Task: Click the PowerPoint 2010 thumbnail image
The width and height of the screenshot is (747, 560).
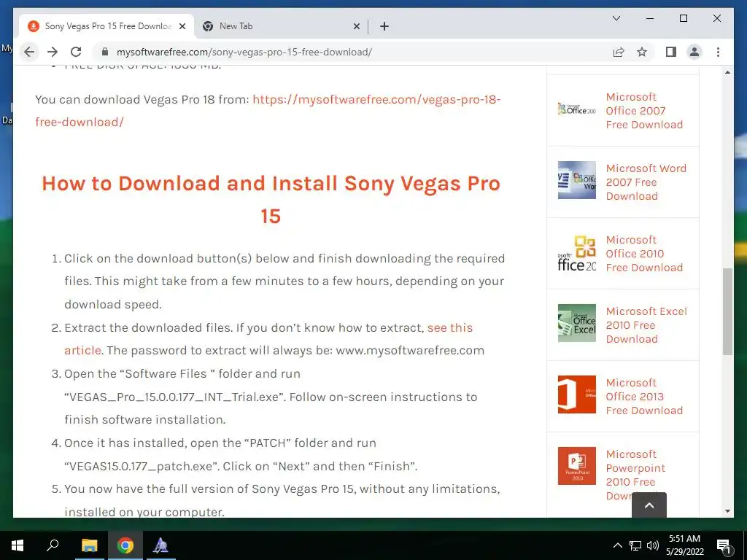Action: click(577, 466)
